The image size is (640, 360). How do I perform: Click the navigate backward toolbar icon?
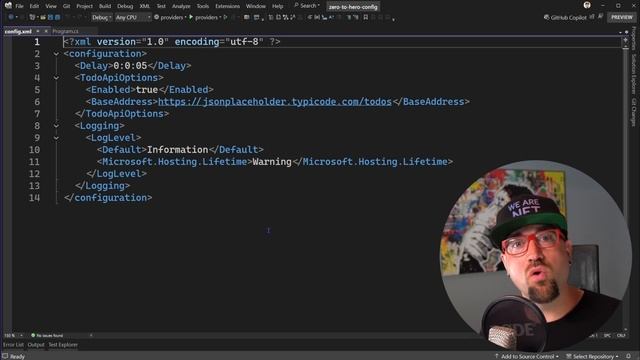11,17
